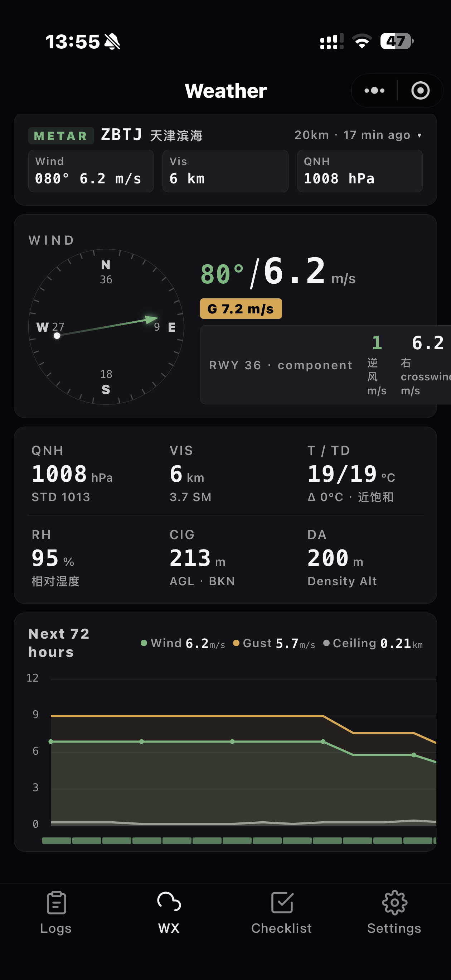Tap the silent mode bell icon
Screen dimensions: 451x980
(112, 42)
